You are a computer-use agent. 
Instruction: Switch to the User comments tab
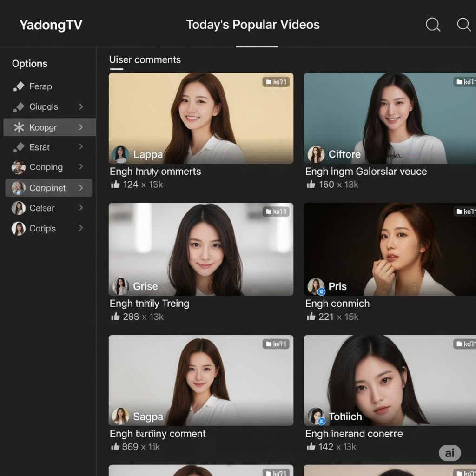pyautogui.click(x=145, y=60)
